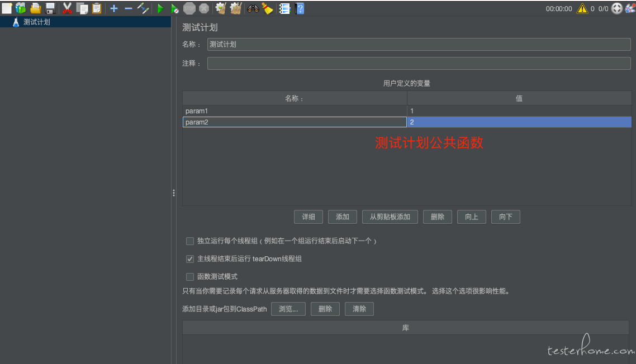Click the Shutdown X icon

pos(204,8)
